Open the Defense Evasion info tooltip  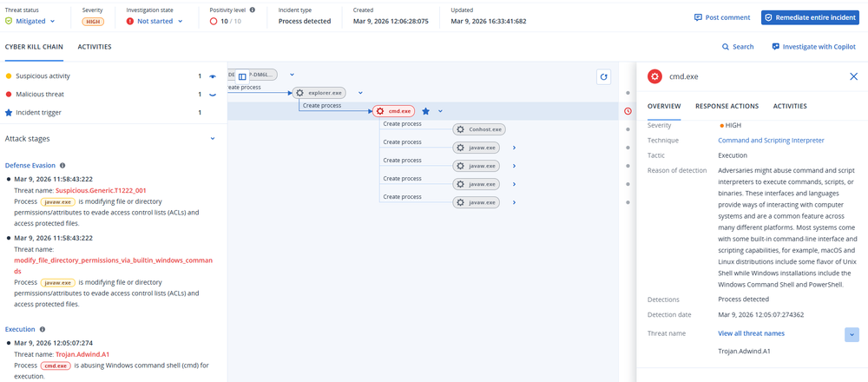point(62,165)
